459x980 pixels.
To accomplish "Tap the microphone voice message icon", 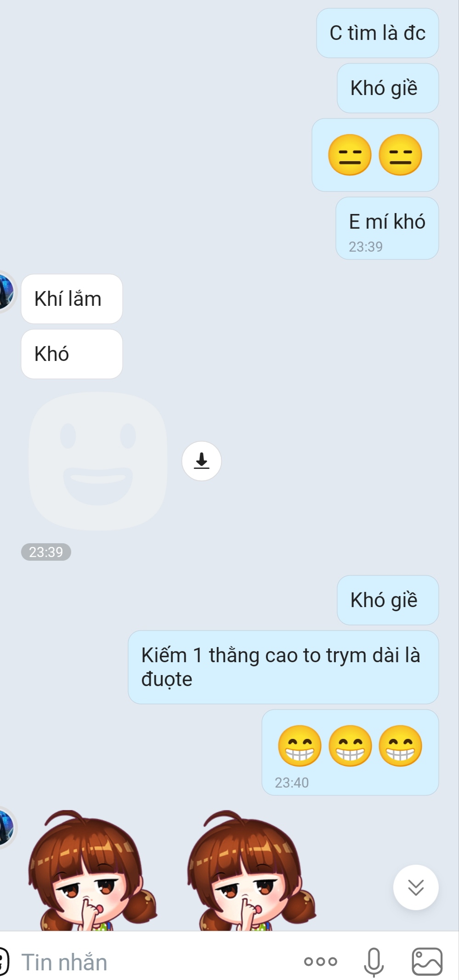I will point(374,962).
